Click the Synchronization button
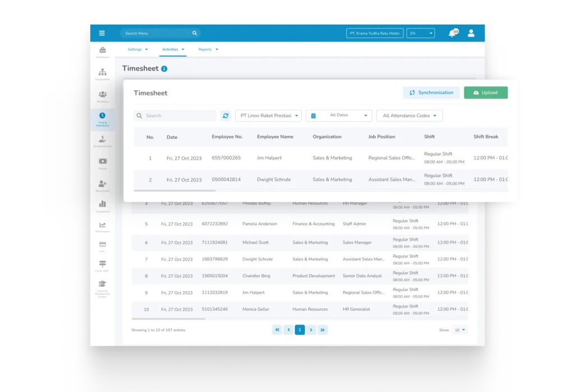 [431, 92]
